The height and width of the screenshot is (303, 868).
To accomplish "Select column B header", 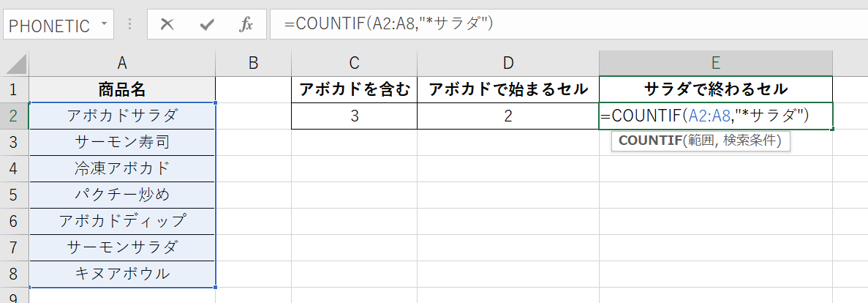I will [253, 63].
